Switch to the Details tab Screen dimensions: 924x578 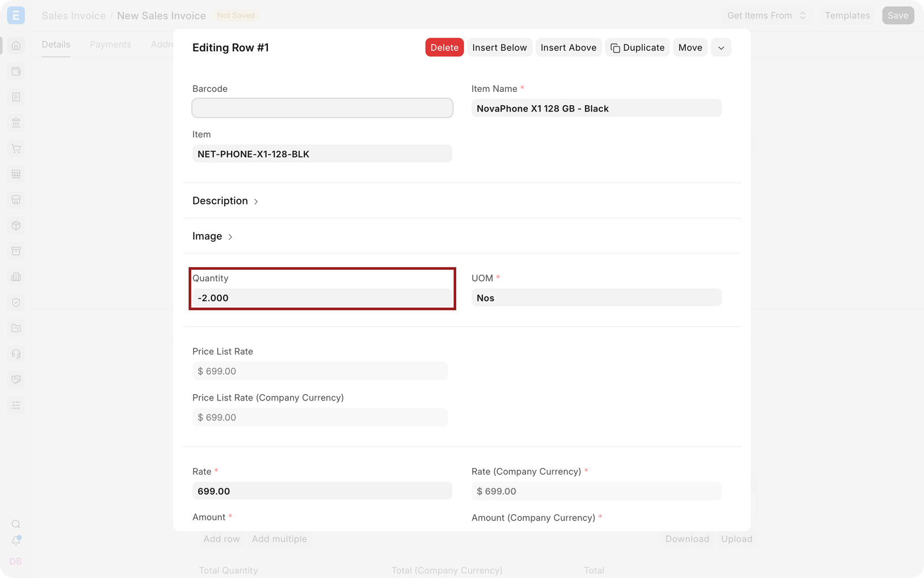point(56,45)
